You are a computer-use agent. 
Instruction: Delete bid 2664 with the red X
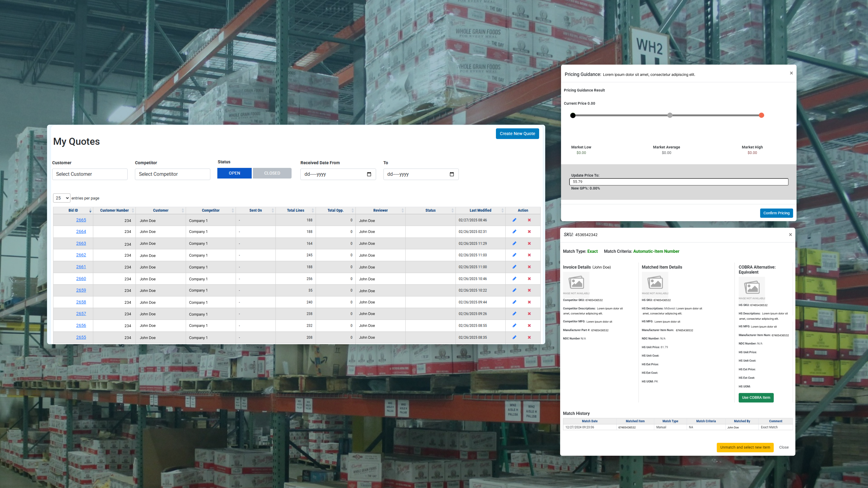(x=529, y=232)
